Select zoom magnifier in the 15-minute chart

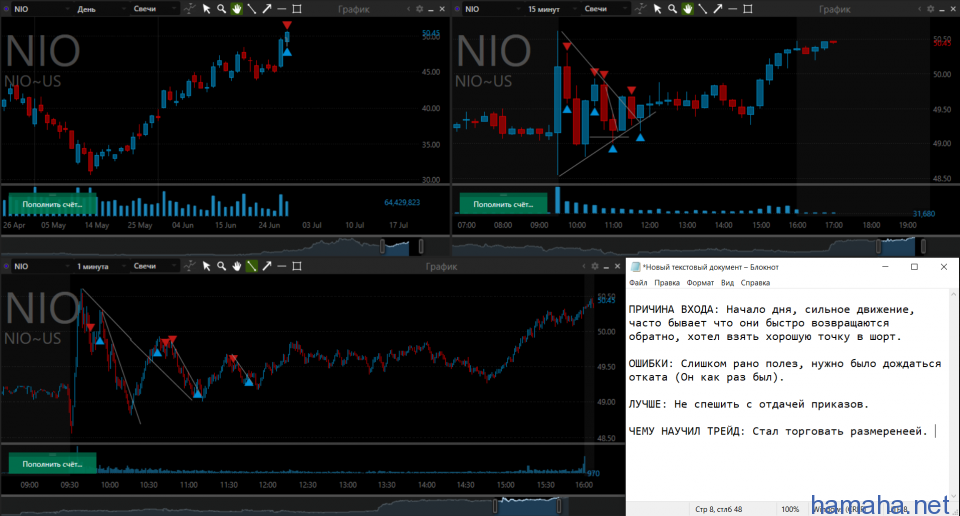(672, 9)
